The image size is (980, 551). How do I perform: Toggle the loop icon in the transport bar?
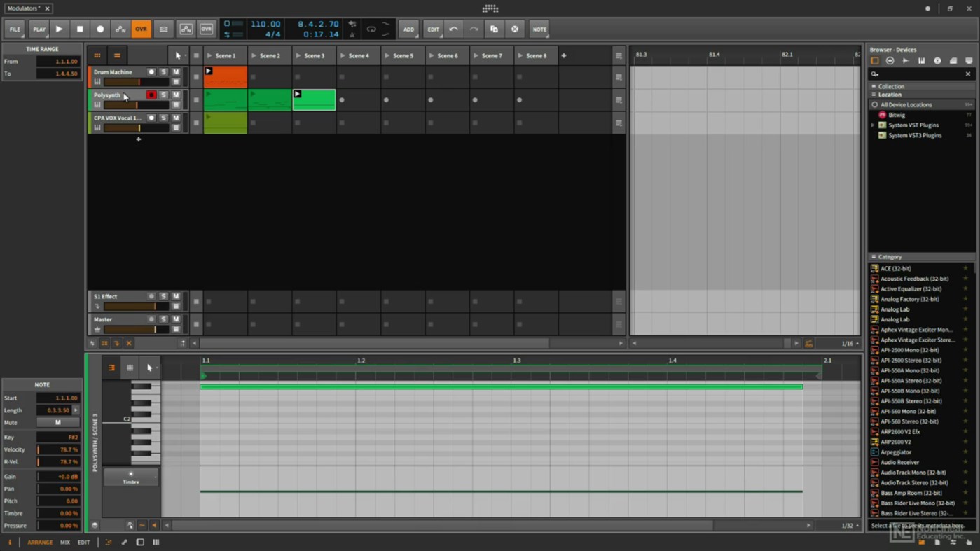[x=371, y=29]
